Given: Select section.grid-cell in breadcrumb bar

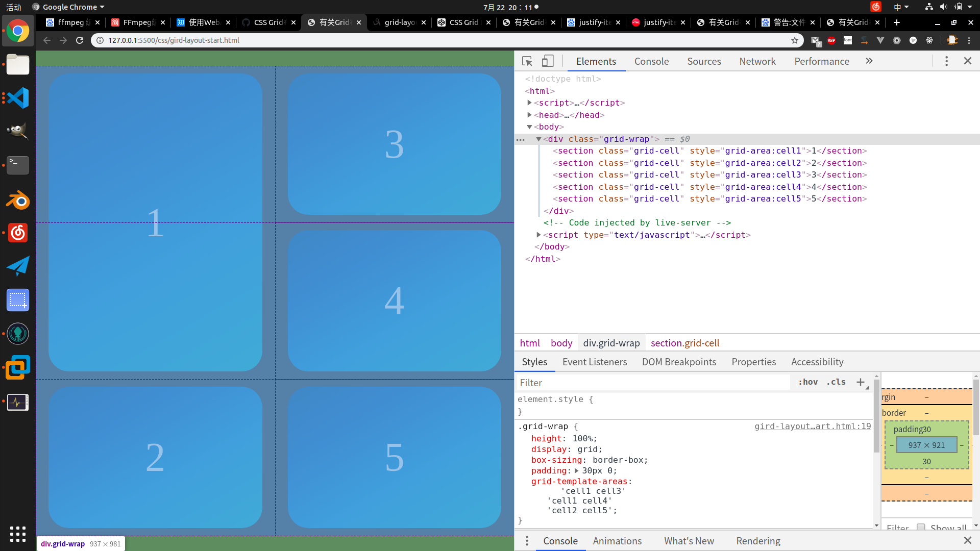Looking at the screenshot, I should pos(685,343).
